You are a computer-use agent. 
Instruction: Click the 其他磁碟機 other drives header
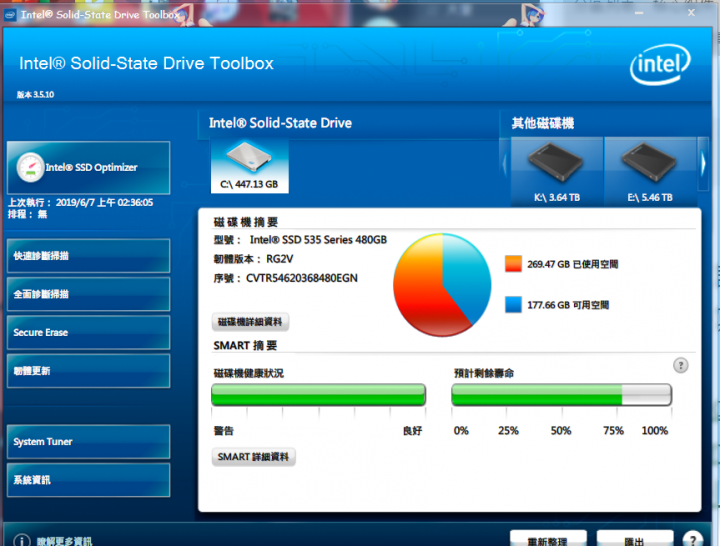[x=543, y=123]
